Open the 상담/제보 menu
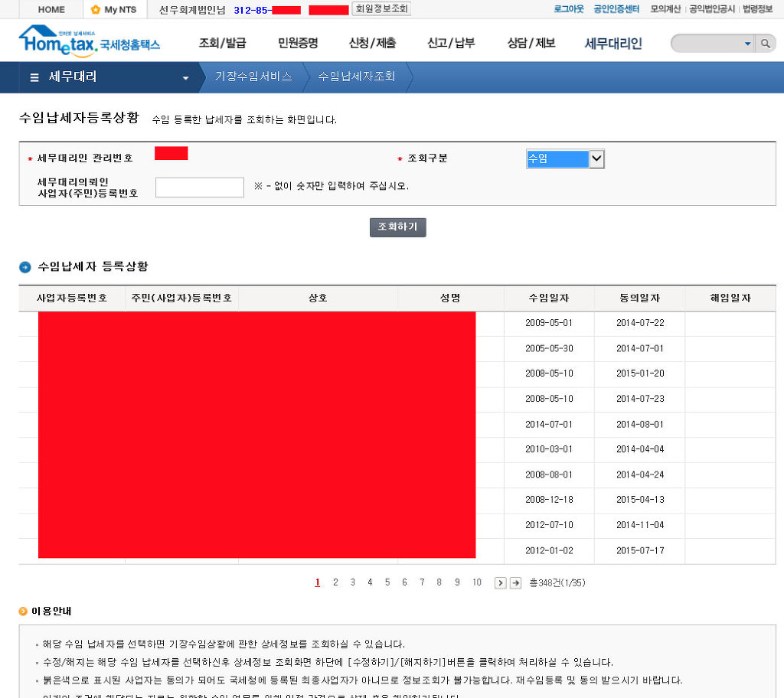 pos(531,43)
